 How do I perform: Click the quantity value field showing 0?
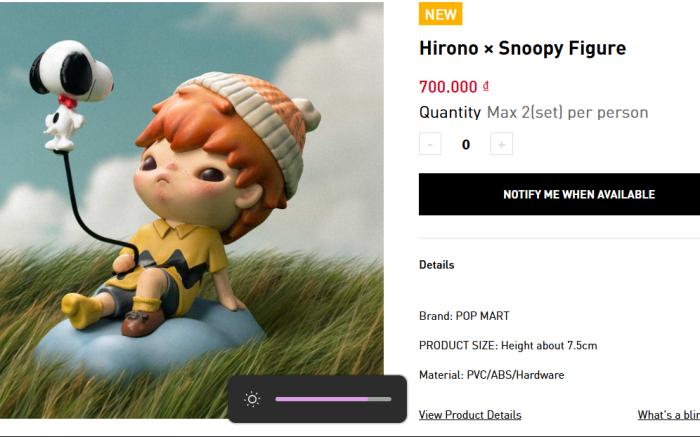pyautogui.click(x=466, y=145)
